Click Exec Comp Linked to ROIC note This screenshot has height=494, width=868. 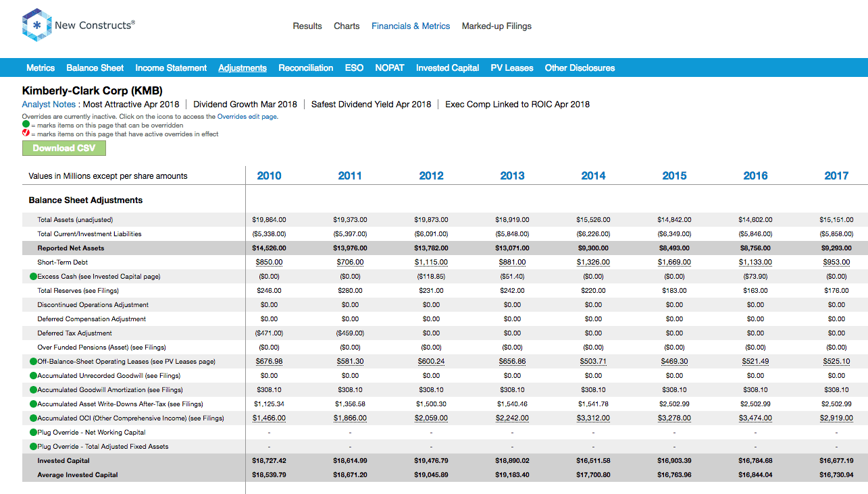click(517, 105)
